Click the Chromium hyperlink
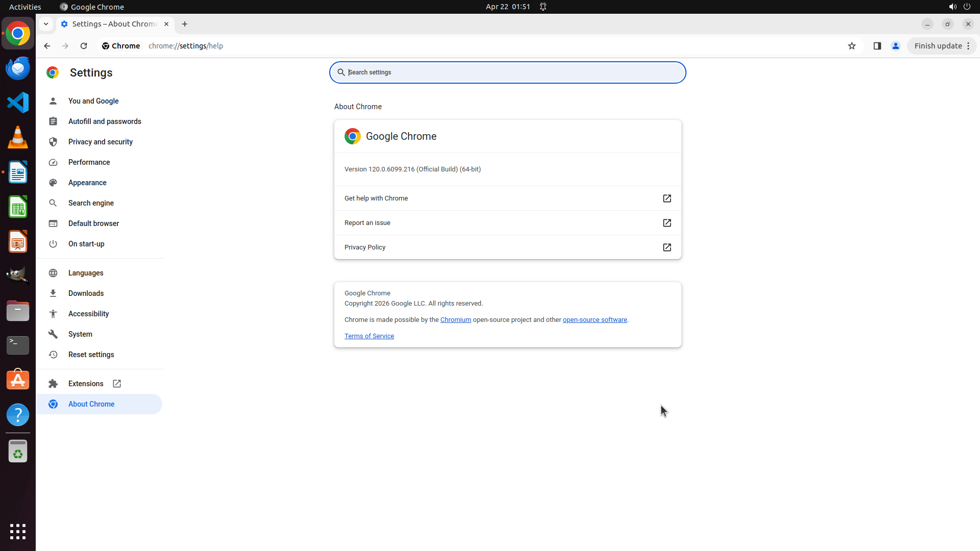Viewport: 980px width, 551px height. (455, 320)
